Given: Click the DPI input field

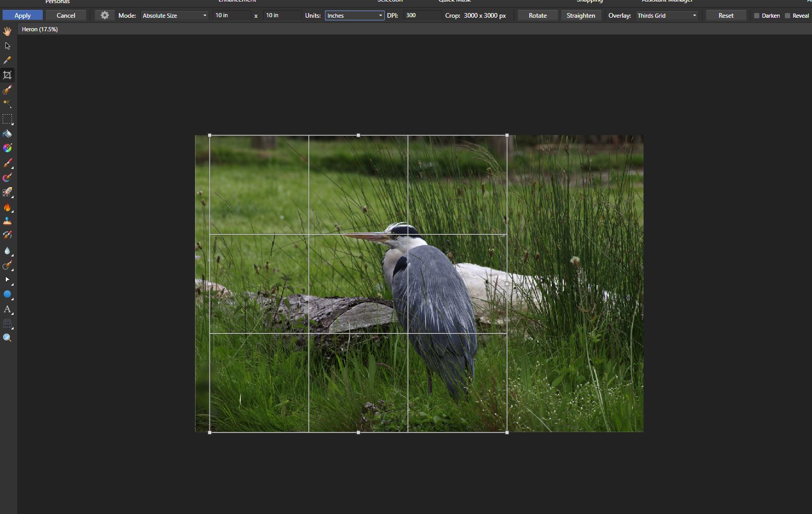Looking at the screenshot, I should click(421, 16).
